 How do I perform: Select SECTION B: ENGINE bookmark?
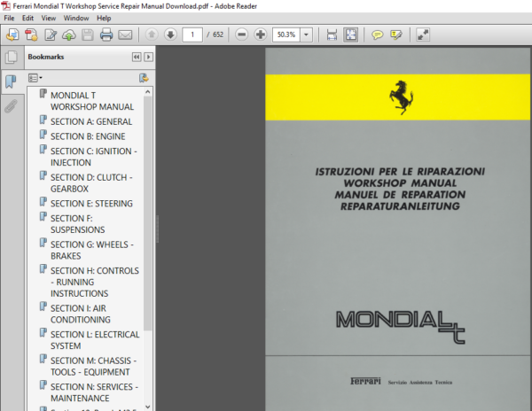88,136
